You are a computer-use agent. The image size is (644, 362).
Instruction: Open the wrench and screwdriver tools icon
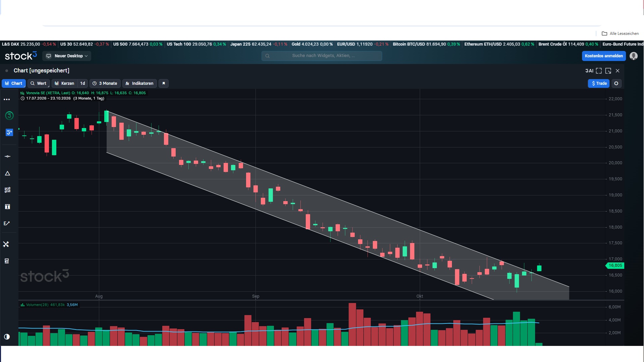click(x=6, y=244)
